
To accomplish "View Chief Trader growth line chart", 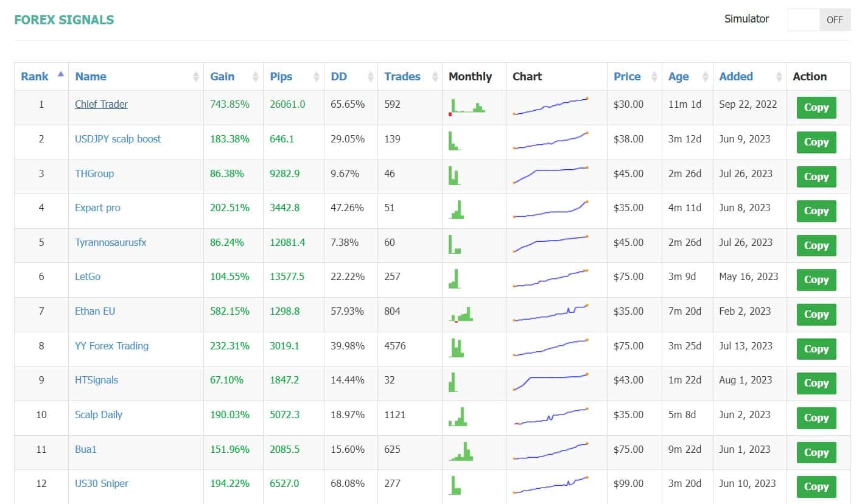I will (x=551, y=106).
